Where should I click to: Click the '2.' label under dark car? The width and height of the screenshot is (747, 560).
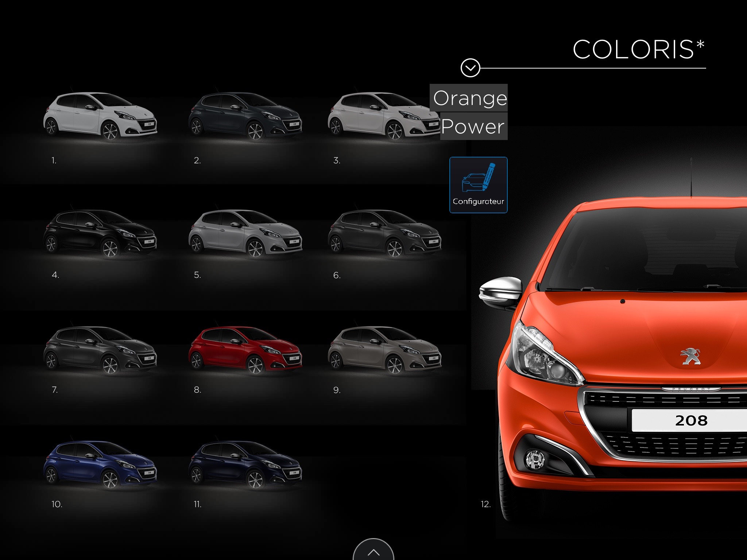197,160
